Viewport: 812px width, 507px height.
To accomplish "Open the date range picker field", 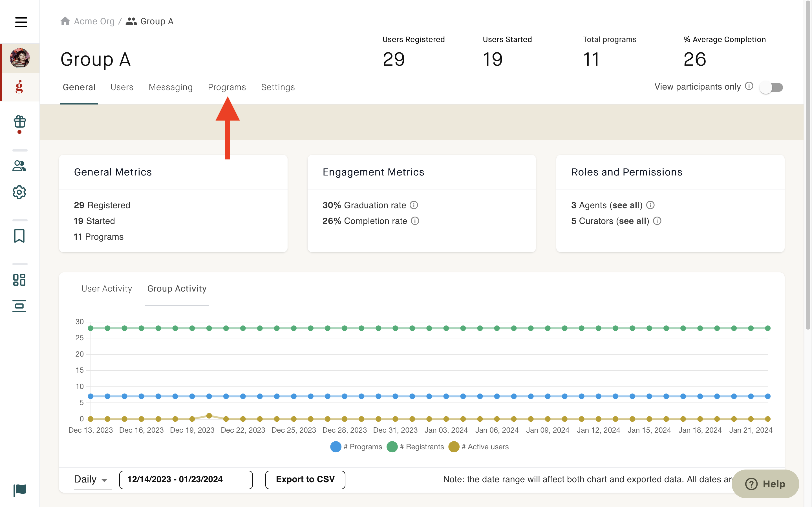I will click(186, 479).
